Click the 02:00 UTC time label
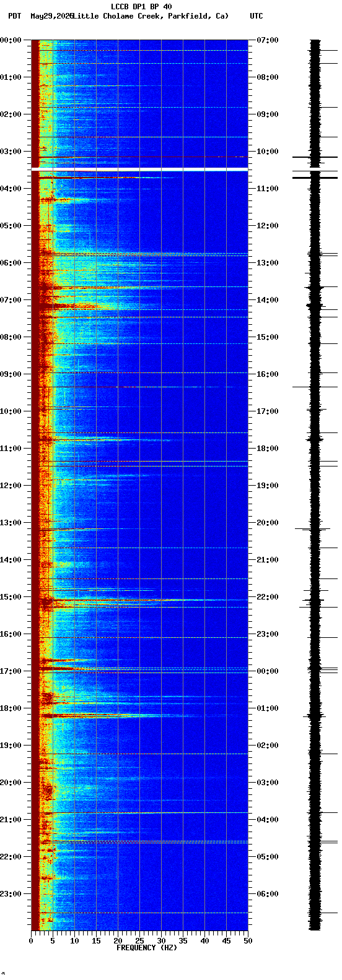 pyautogui.click(x=267, y=746)
